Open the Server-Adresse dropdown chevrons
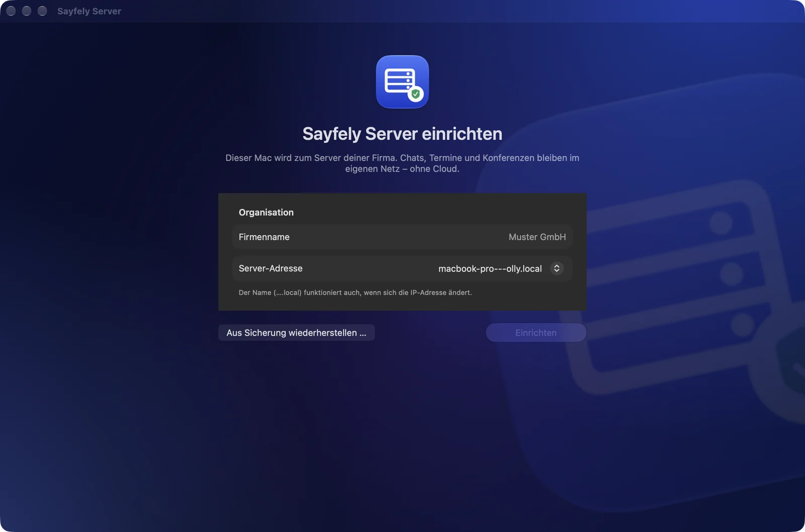Viewport: 805px width, 532px height. point(556,269)
